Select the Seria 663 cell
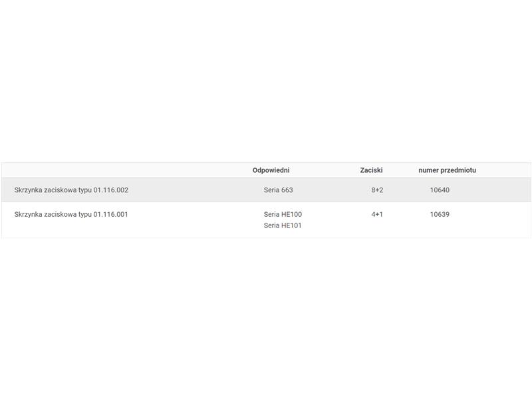This screenshot has height=399, width=532. tap(278, 190)
